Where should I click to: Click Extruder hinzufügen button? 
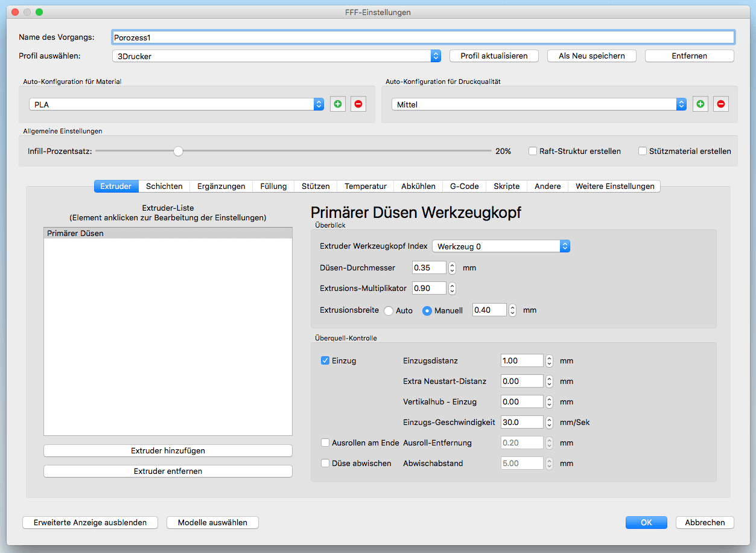[168, 450]
